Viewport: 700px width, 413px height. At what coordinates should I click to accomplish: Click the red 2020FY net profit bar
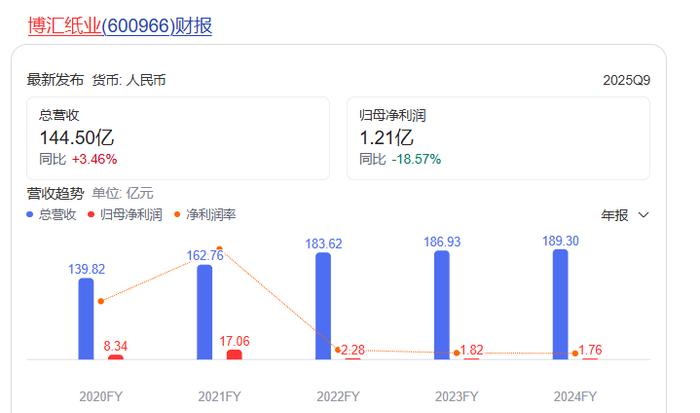[x=116, y=357]
